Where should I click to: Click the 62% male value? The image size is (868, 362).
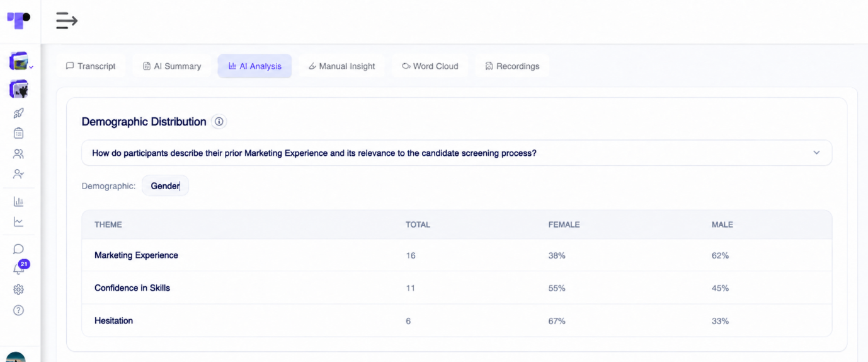(720, 255)
